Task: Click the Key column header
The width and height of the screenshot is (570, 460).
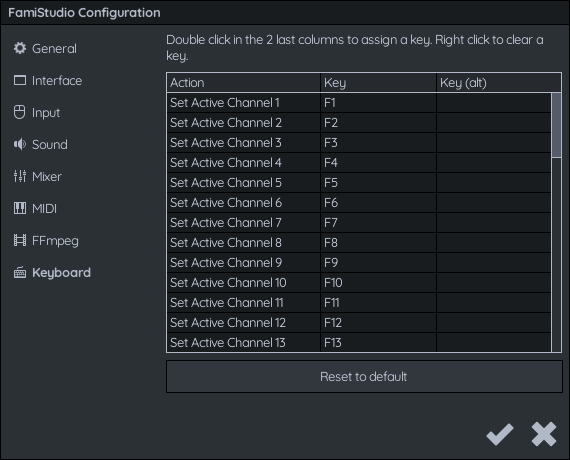Action: pos(378,83)
